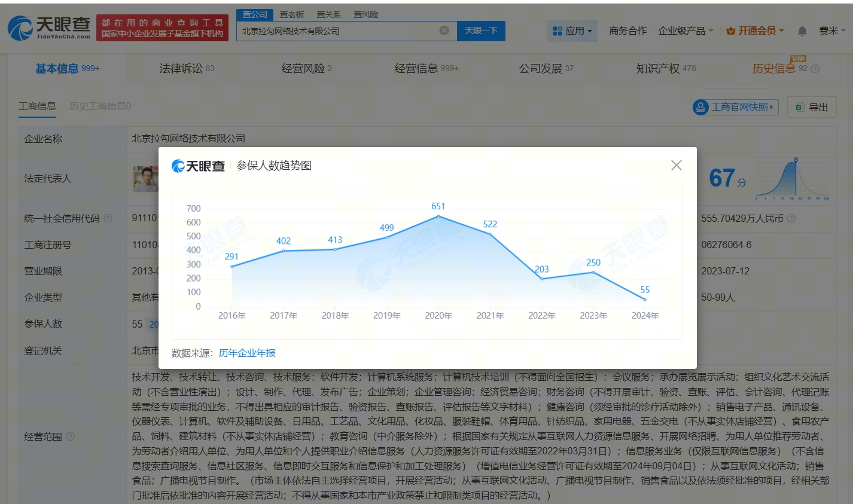Click the 06276064-6 code value
853x504 pixels.
[727, 245]
